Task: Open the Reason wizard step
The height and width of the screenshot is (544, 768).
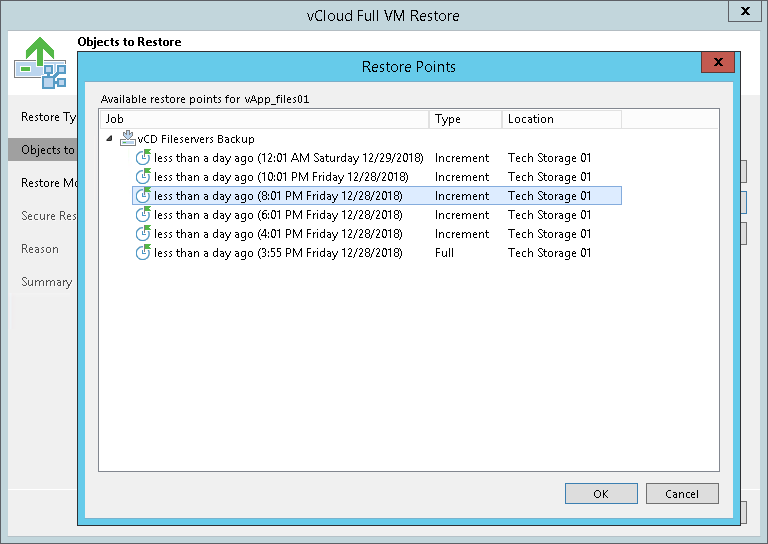Action: (40, 249)
